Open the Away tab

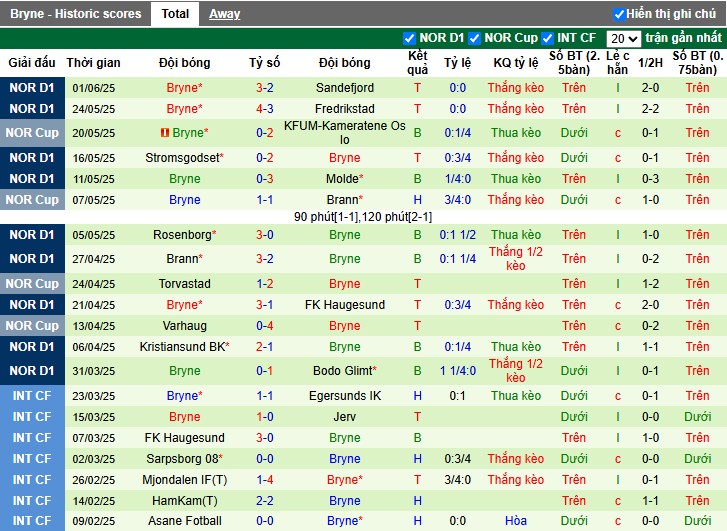point(224,14)
